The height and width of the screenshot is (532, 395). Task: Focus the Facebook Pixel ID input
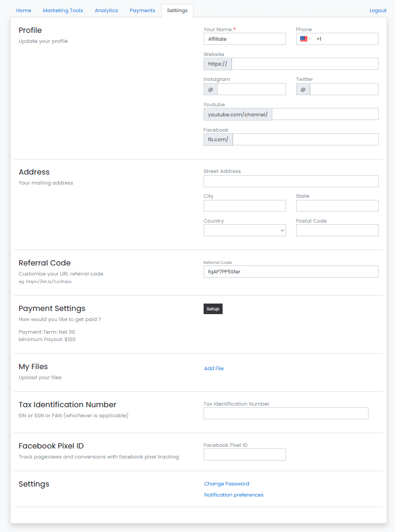pos(244,454)
